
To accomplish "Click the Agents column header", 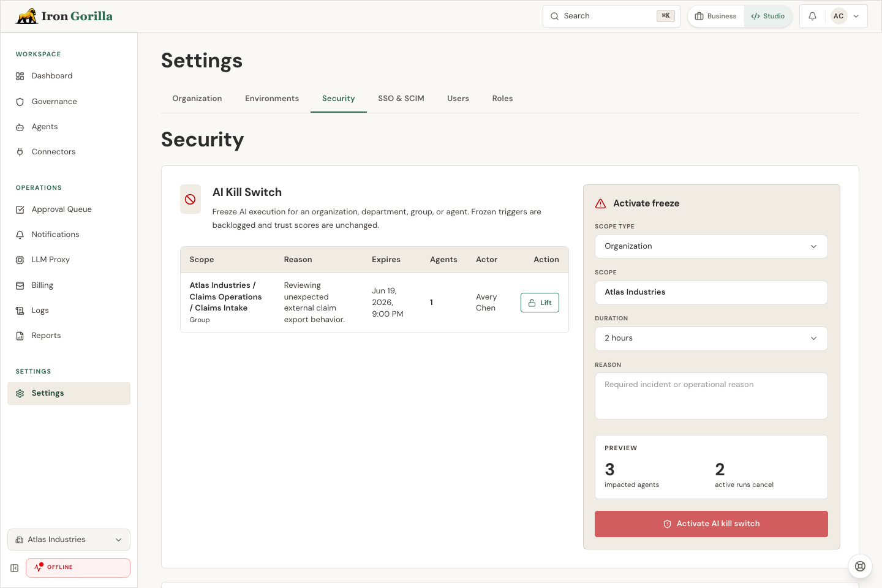I will [x=443, y=260].
